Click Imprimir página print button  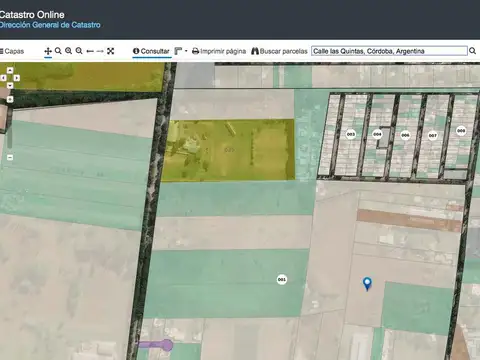(219, 51)
